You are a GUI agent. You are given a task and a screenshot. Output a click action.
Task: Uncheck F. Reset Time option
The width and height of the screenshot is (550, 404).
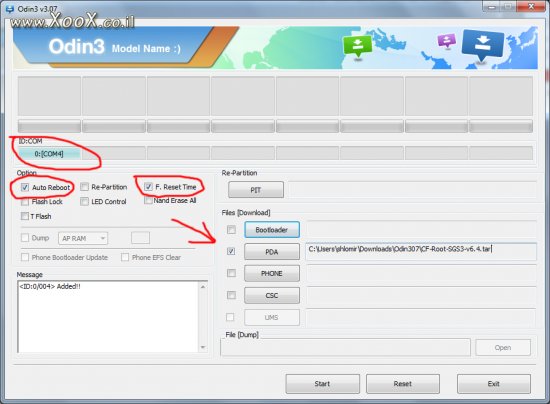[x=148, y=187]
